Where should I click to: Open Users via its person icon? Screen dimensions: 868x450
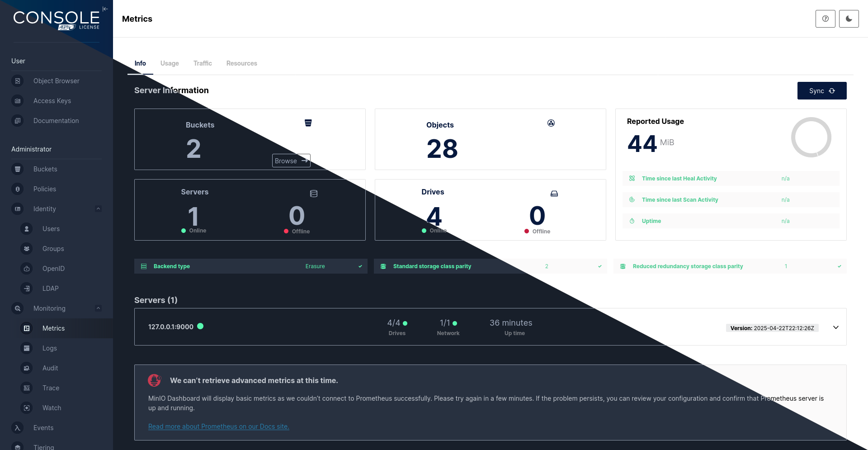tap(27, 229)
